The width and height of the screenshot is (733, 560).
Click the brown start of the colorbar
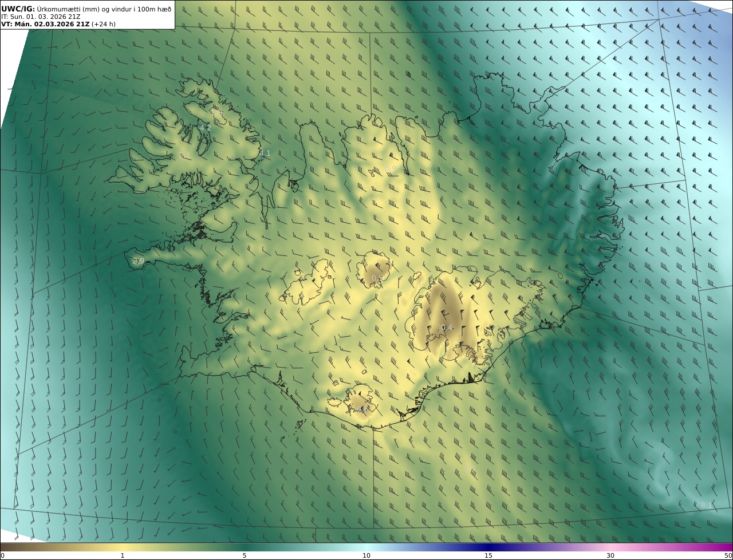7,547
